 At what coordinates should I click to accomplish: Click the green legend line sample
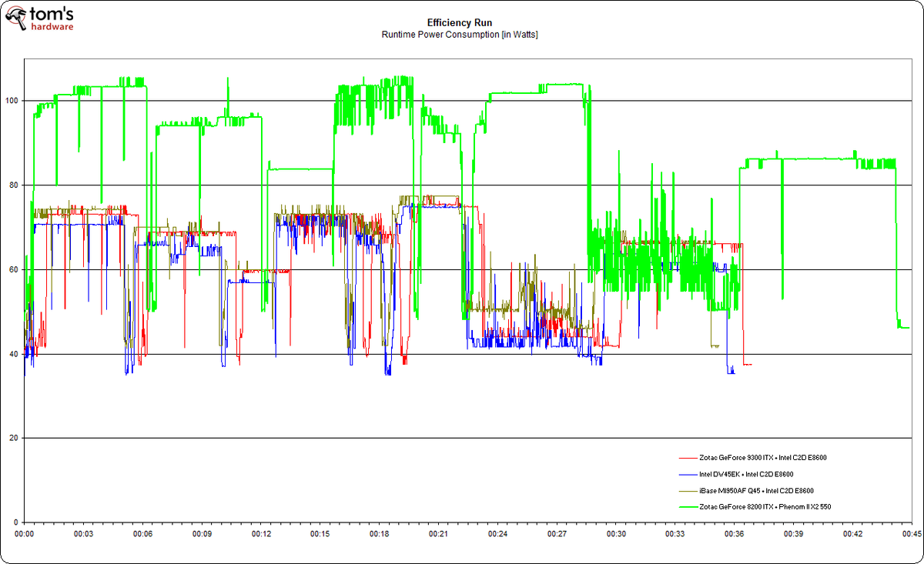click(688, 506)
